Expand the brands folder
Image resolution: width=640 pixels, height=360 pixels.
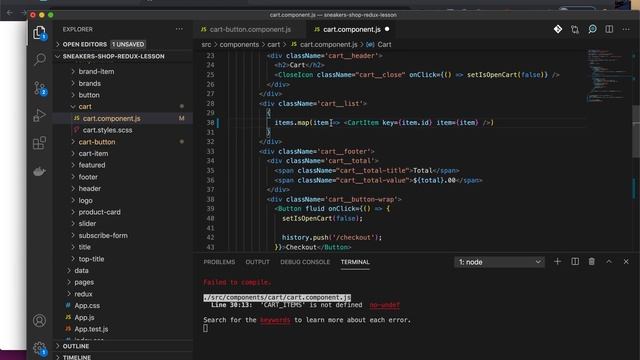pos(89,83)
